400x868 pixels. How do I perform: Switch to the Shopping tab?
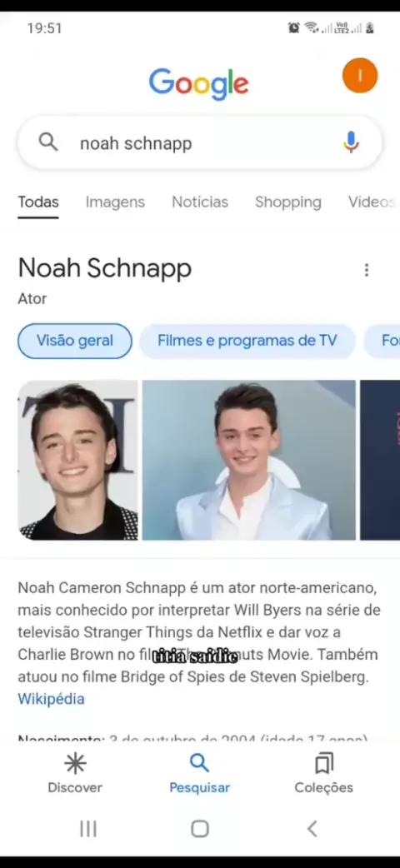288,202
